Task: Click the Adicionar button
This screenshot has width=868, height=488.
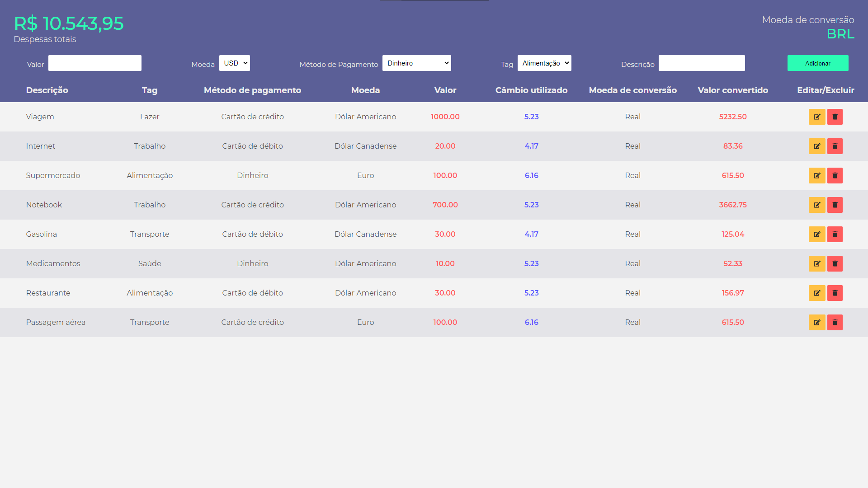Action: pos(818,63)
